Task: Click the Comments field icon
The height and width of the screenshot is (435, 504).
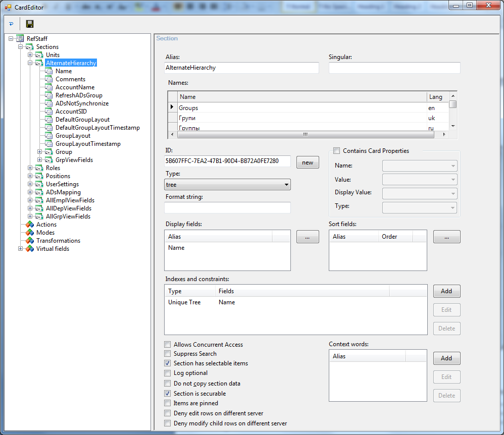Action: pos(49,79)
